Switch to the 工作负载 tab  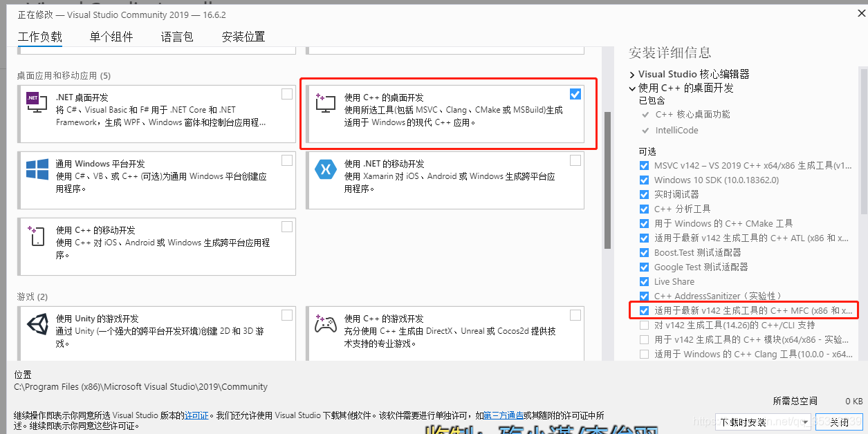(x=40, y=37)
